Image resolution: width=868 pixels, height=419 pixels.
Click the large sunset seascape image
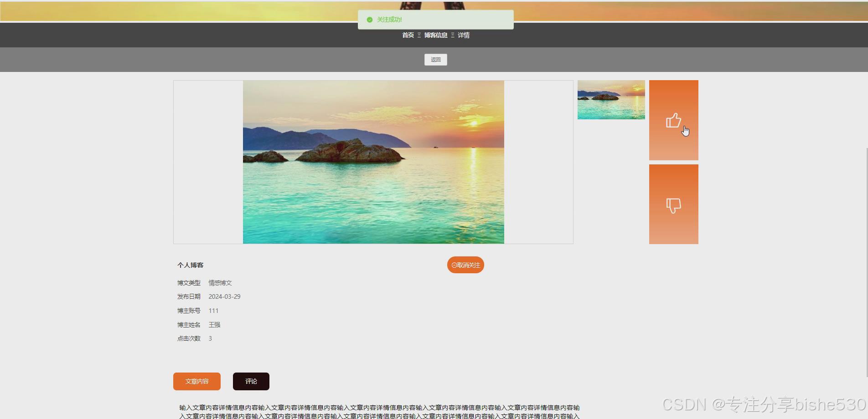373,162
